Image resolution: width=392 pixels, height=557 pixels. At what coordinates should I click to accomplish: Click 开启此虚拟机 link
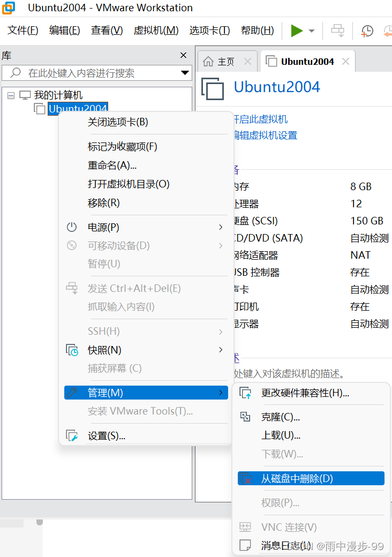coord(261,119)
